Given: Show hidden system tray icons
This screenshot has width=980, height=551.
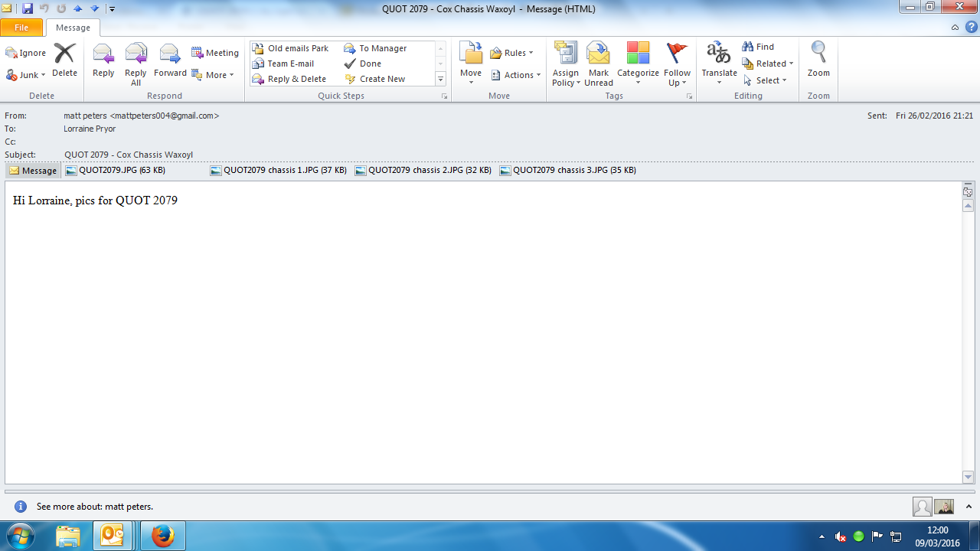Looking at the screenshot, I should 822,536.
